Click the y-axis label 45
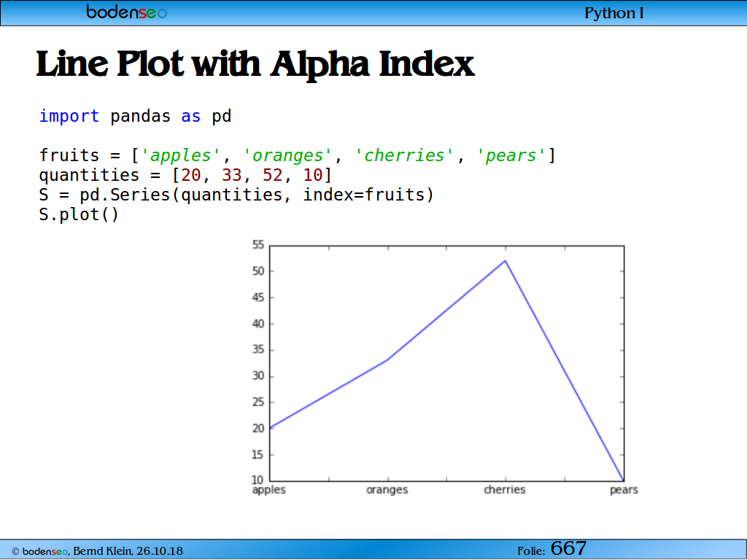Screen dimensions: 747x560 (x=258, y=297)
